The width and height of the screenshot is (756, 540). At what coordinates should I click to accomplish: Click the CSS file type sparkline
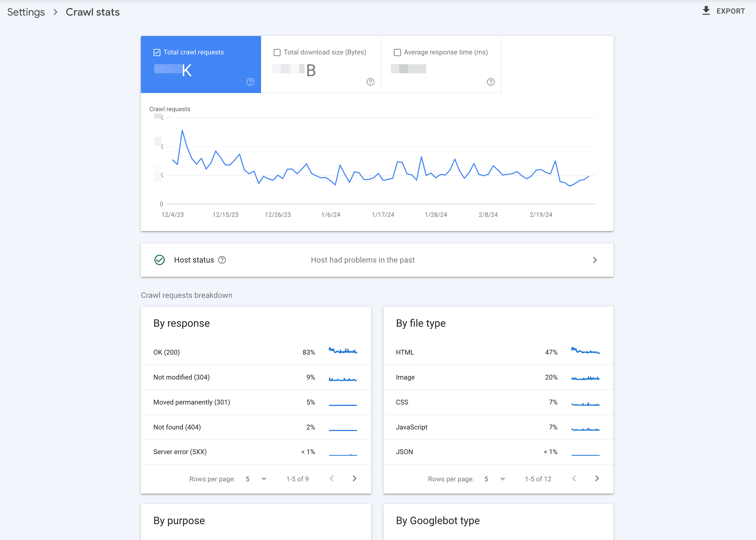click(x=586, y=404)
